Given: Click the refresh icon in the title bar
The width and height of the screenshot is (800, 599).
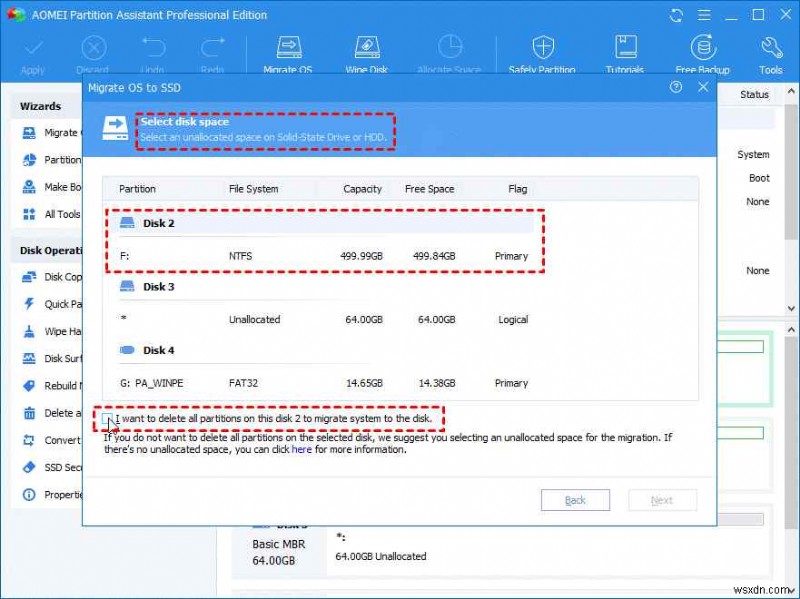Looking at the screenshot, I should (676, 15).
